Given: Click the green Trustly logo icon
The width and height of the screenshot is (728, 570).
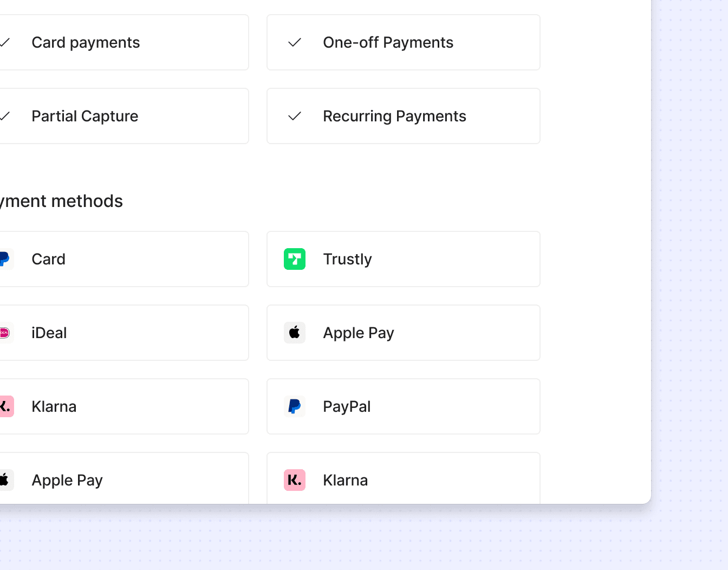Looking at the screenshot, I should [x=295, y=259].
